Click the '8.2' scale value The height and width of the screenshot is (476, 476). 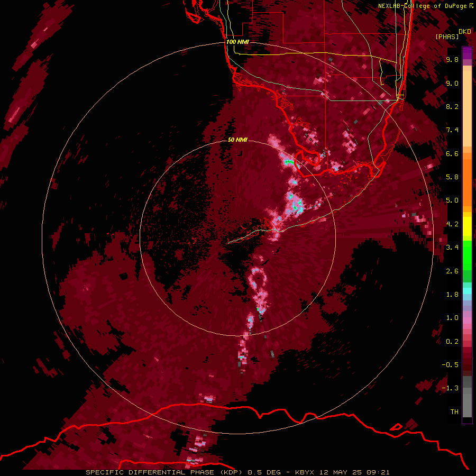[x=452, y=107]
